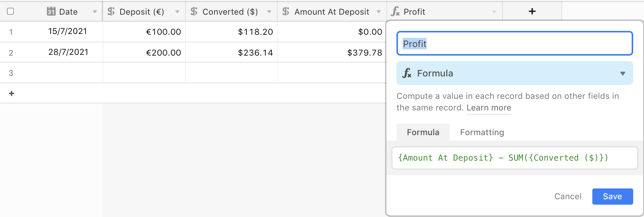Viewport: 644px width, 217px height.
Task: Select the Formula tab
Action: [423, 132]
